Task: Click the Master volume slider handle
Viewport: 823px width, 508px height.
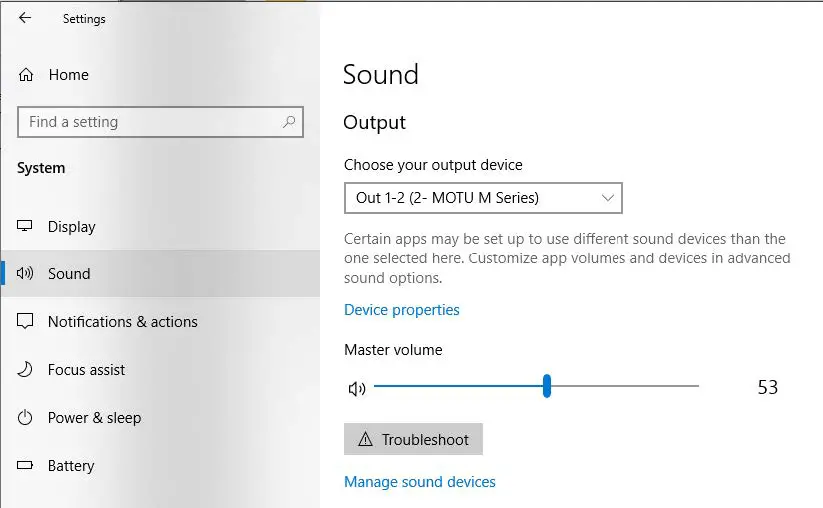Action: pos(547,386)
